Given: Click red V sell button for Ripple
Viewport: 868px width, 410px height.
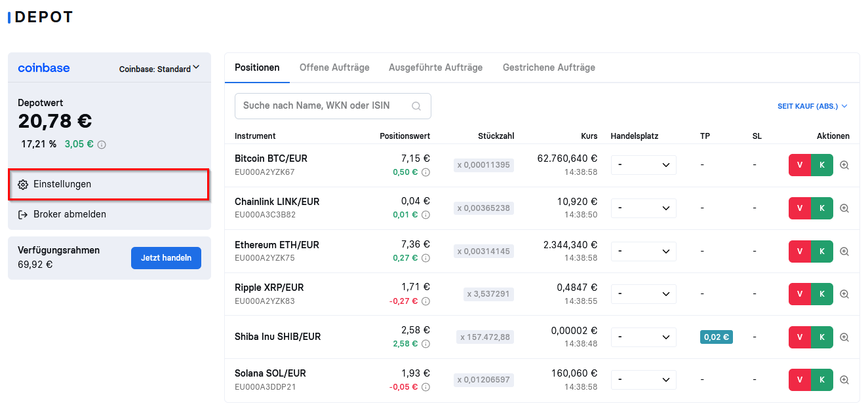Looking at the screenshot, I should pos(800,294).
